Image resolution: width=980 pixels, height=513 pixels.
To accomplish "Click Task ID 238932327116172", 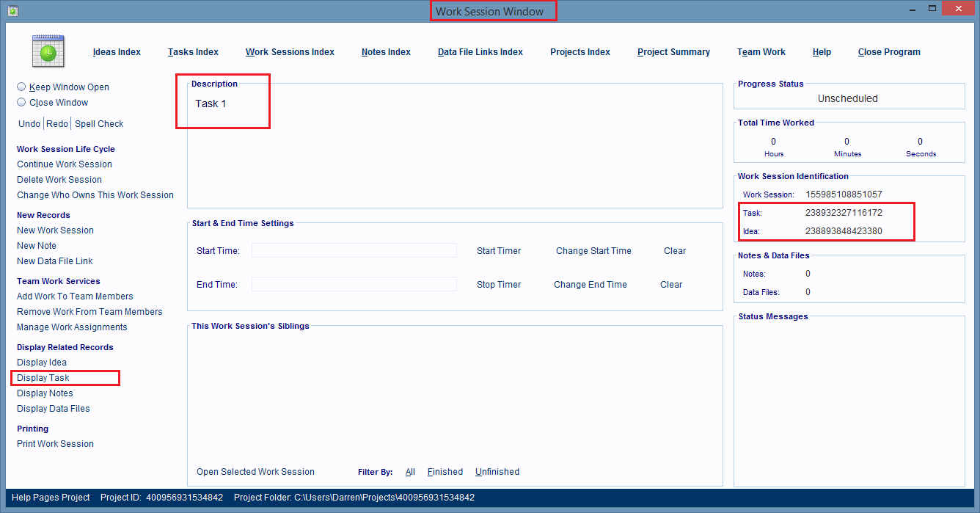I will click(844, 213).
